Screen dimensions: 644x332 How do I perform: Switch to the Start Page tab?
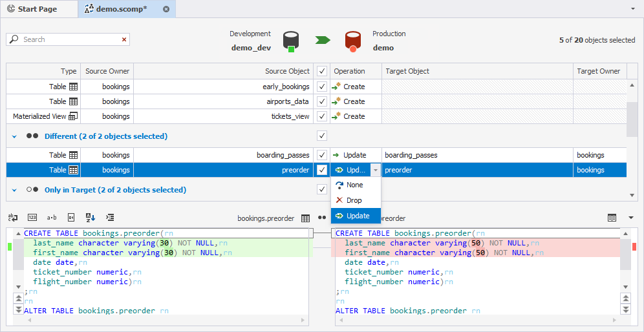tap(39, 8)
